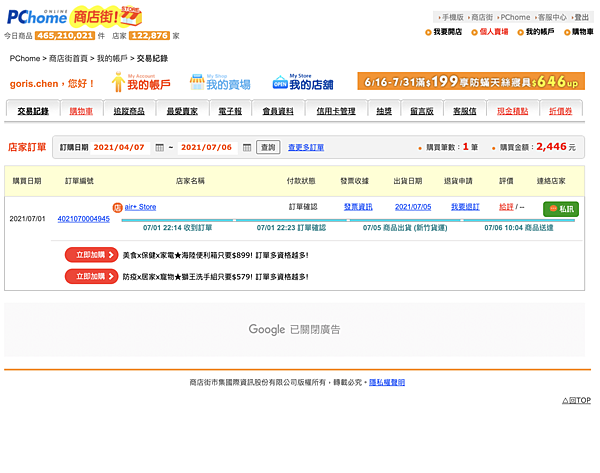
Task: Switch to the 現金積點 tab
Action: coord(512,111)
